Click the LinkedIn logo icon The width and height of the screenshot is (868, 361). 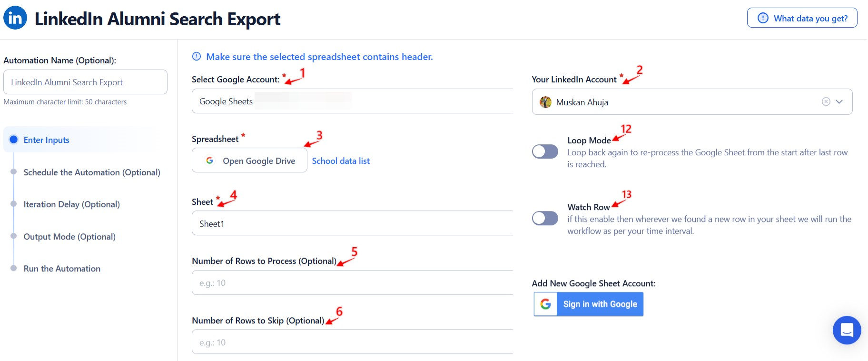15,18
